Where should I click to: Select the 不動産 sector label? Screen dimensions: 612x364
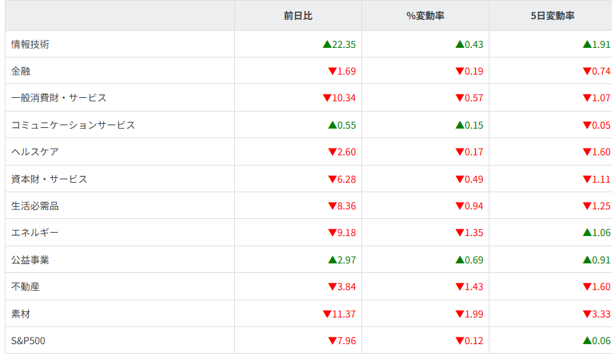click(x=25, y=287)
